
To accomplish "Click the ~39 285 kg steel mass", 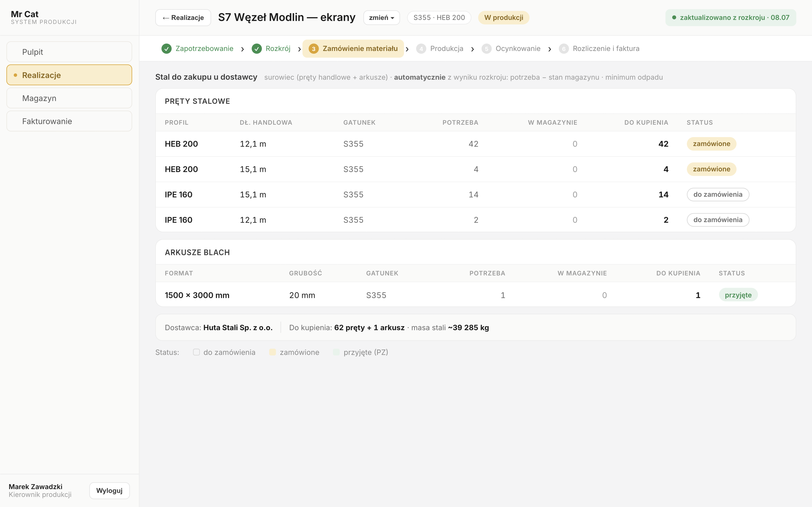I will [x=468, y=328].
